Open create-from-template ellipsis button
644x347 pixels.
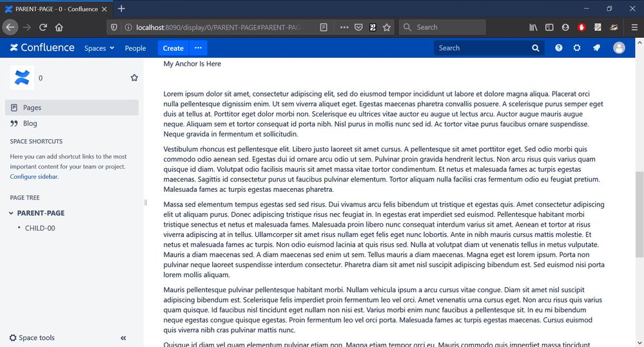point(198,48)
